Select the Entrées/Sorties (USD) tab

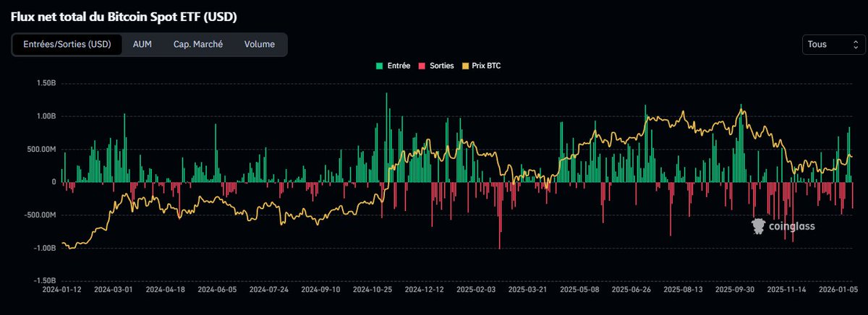pyautogui.click(x=67, y=44)
